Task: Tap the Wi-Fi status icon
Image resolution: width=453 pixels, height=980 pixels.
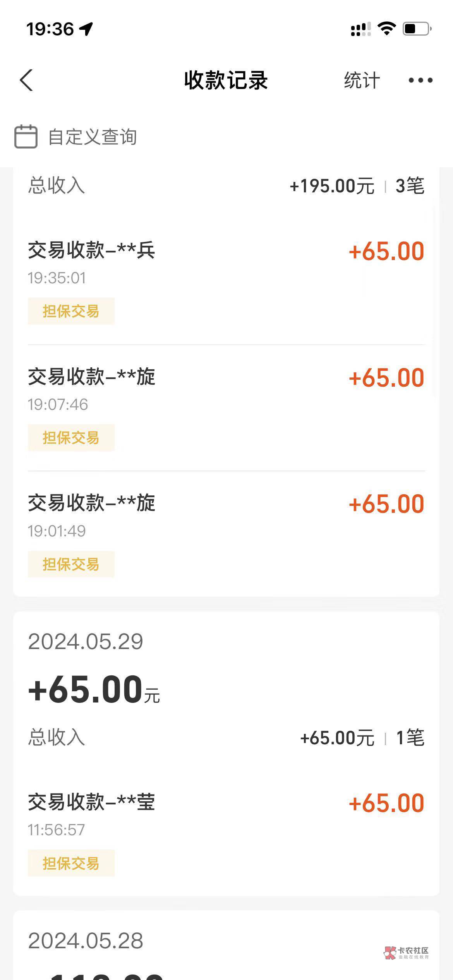Action: [386, 29]
